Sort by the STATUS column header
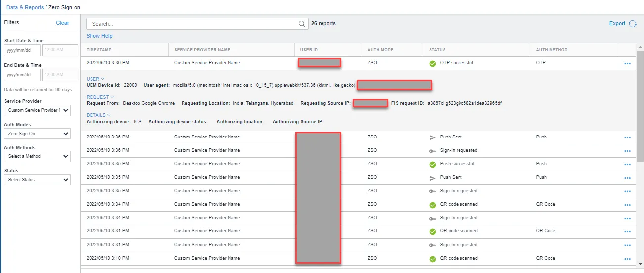644x273 pixels. 437,50
